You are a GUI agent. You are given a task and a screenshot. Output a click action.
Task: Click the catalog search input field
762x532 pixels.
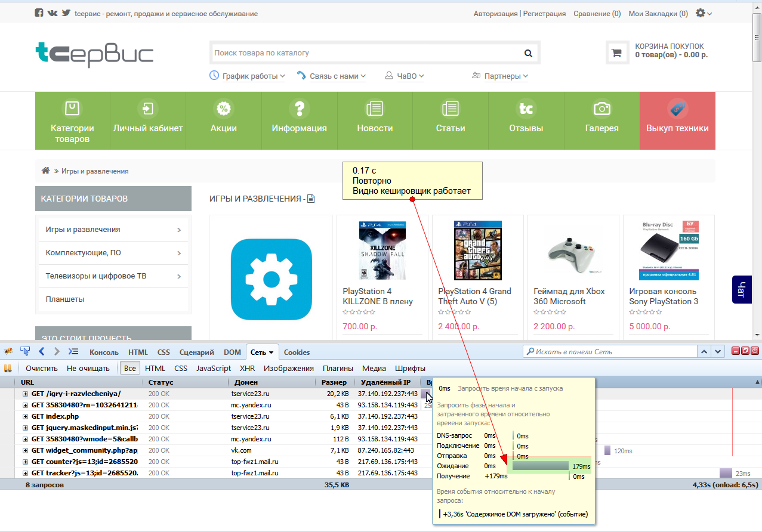coord(364,53)
